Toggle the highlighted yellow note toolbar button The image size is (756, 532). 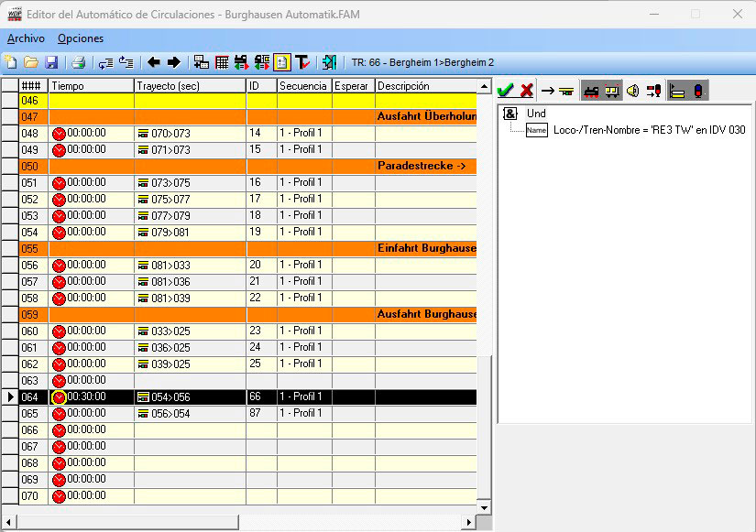point(282,63)
